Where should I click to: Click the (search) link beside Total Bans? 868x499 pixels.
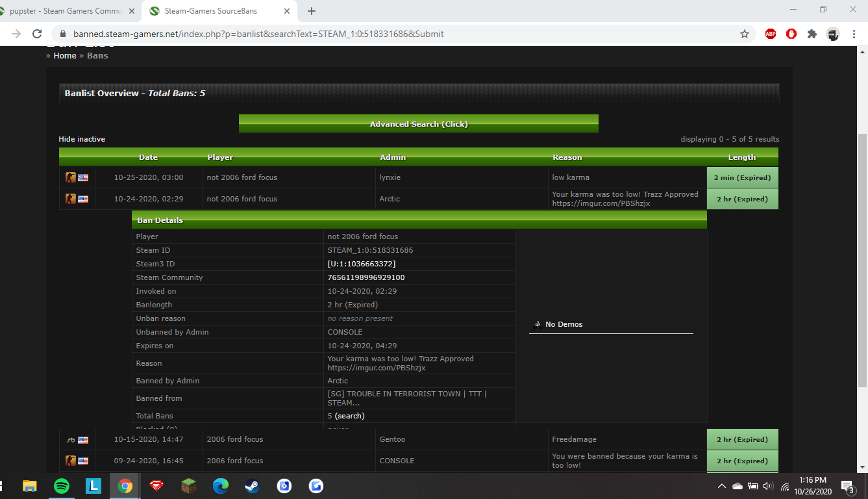click(349, 416)
